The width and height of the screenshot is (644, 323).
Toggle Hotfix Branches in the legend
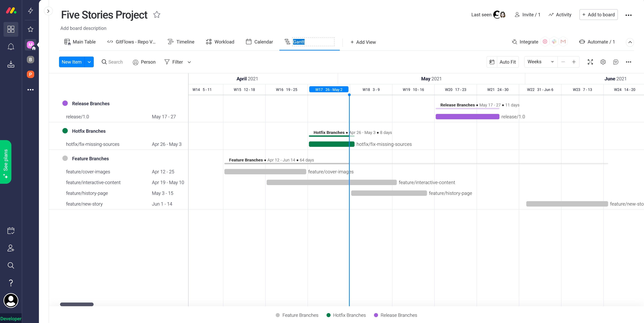pyautogui.click(x=346, y=315)
